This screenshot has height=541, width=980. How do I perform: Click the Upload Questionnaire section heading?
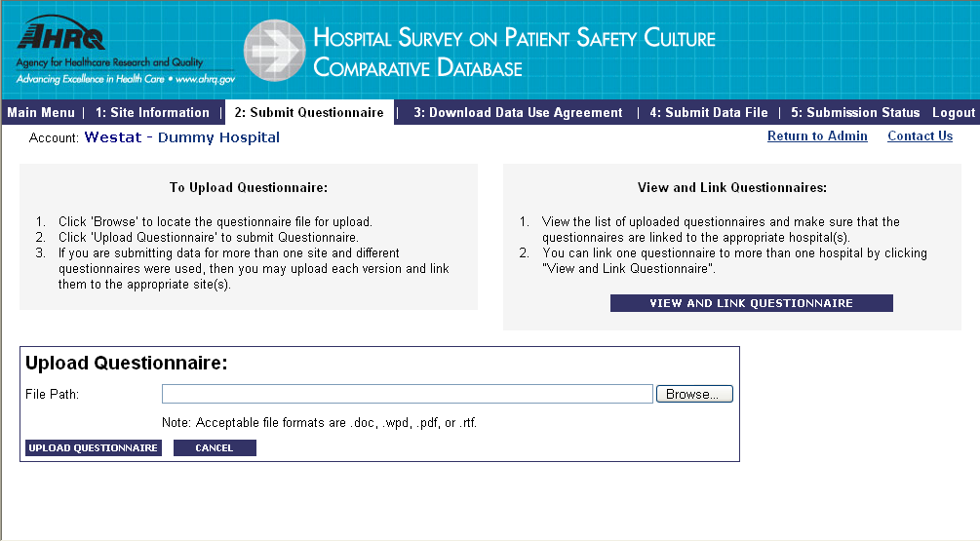pyautogui.click(x=126, y=364)
